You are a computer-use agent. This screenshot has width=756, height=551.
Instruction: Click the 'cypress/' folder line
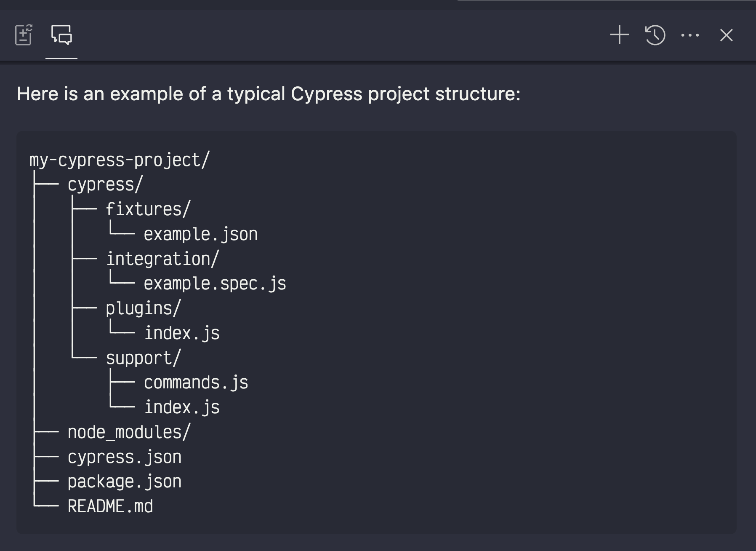click(x=106, y=185)
